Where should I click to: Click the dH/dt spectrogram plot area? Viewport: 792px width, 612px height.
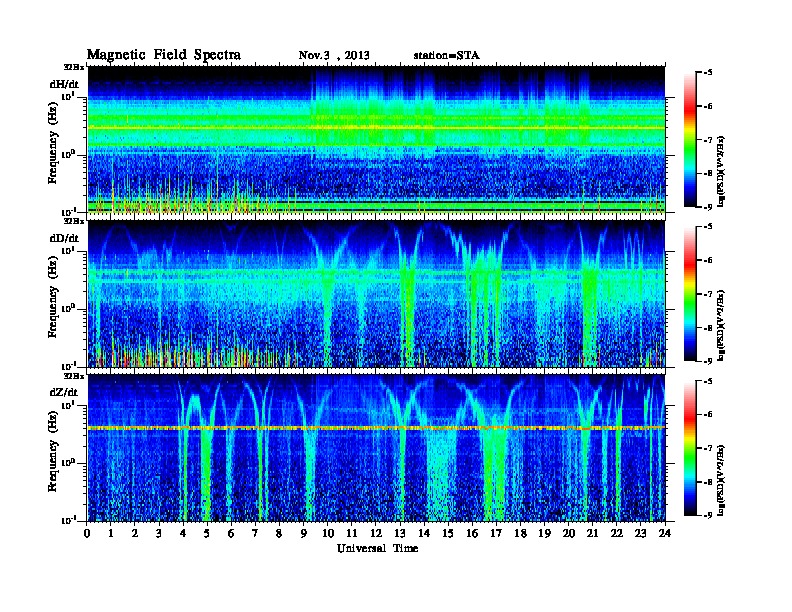(376, 139)
